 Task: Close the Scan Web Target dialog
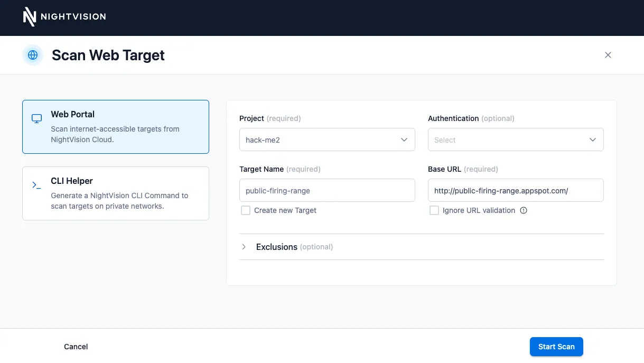pyautogui.click(x=608, y=55)
